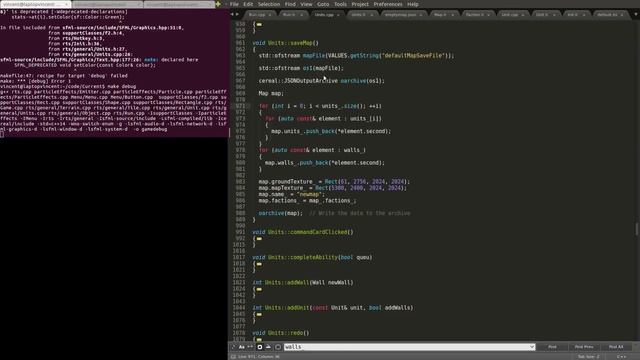
Task: Open the Find menu
Action: [290, 4]
